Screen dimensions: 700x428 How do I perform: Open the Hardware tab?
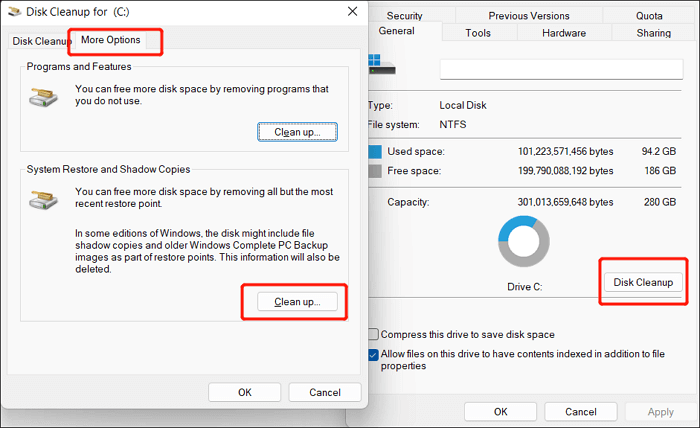pyautogui.click(x=564, y=33)
